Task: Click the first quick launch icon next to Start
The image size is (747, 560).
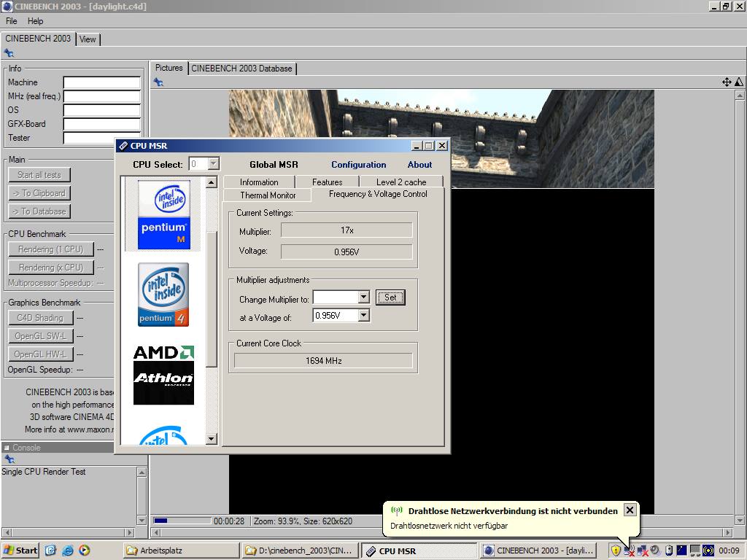Action: coord(50,551)
